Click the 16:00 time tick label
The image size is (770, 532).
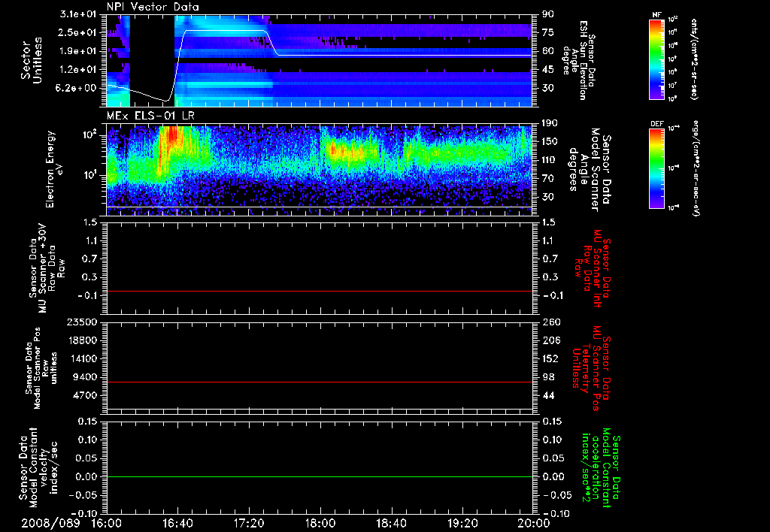click(x=107, y=524)
